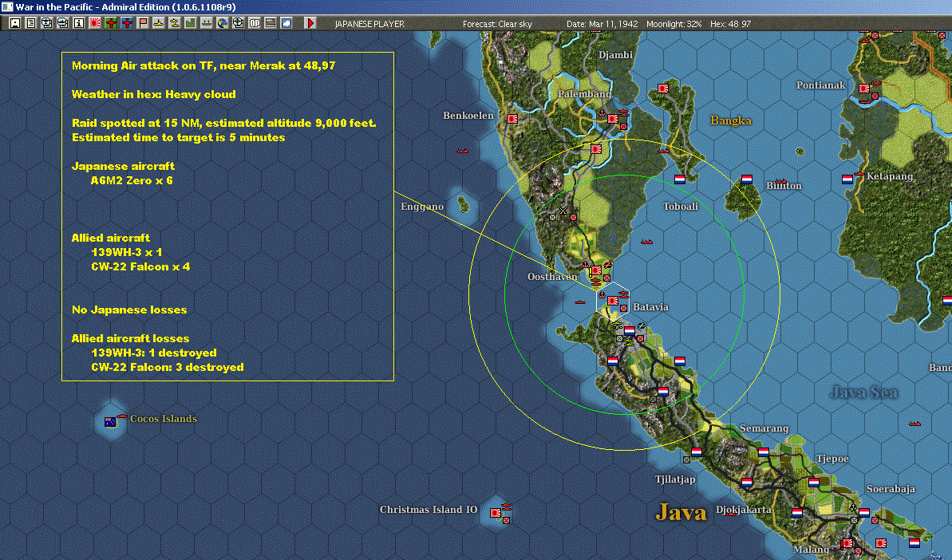The image size is (952, 560).
Task: Click the two yellow ships toolbar icon
Action: (174, 23)
